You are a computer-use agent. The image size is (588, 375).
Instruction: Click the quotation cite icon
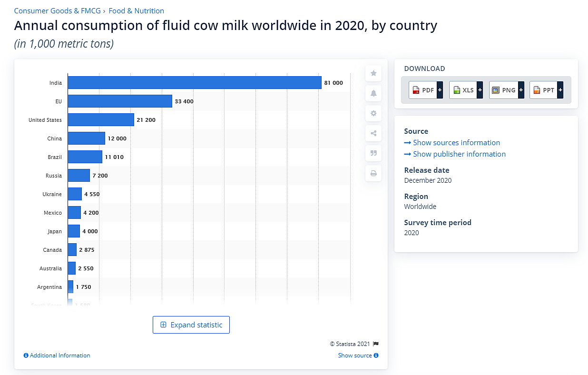[x=373, y=153]
